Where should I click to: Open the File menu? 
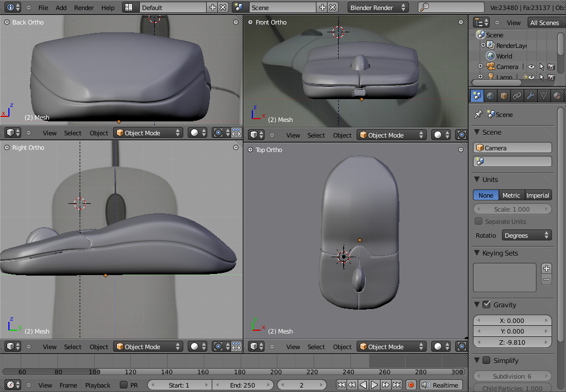click(x=43, y=7)
